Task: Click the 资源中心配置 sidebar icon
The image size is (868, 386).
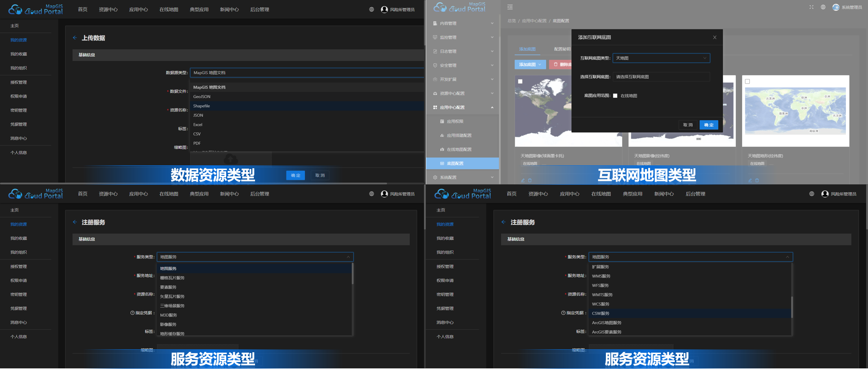Action: click(x=435, y=93)
